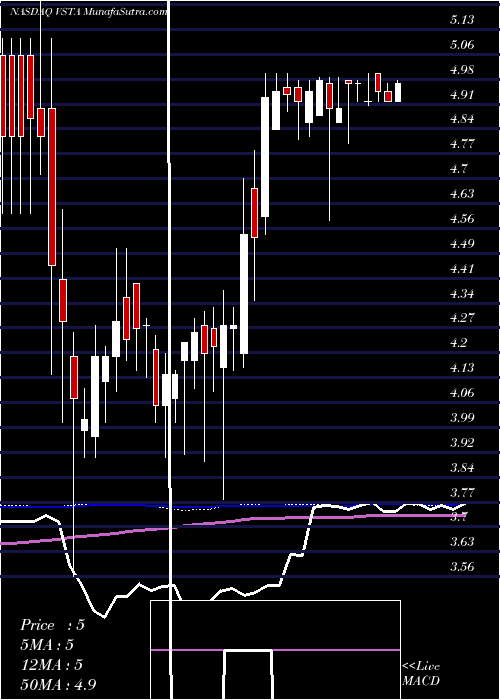Select the 5.06 price level label
The width and height of the screenshot is (500, 700).
460,45
